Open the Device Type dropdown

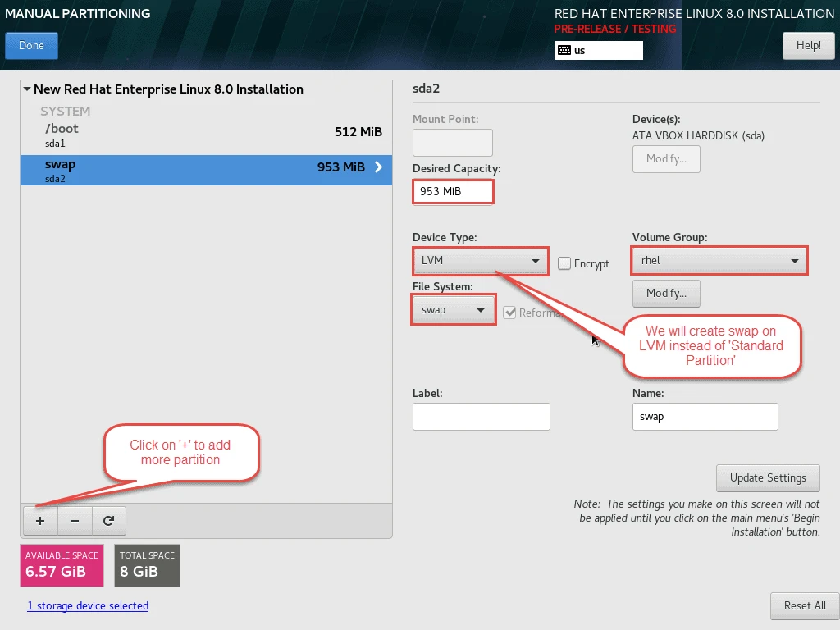480,261
